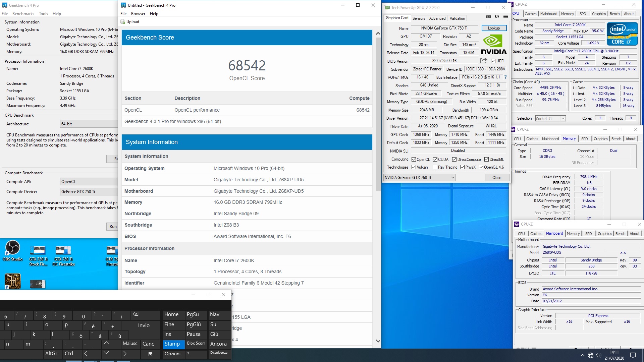Toggle the OpenGL 4.6 checkbox
Screen dimensions: 644x362
coord(481,167)
